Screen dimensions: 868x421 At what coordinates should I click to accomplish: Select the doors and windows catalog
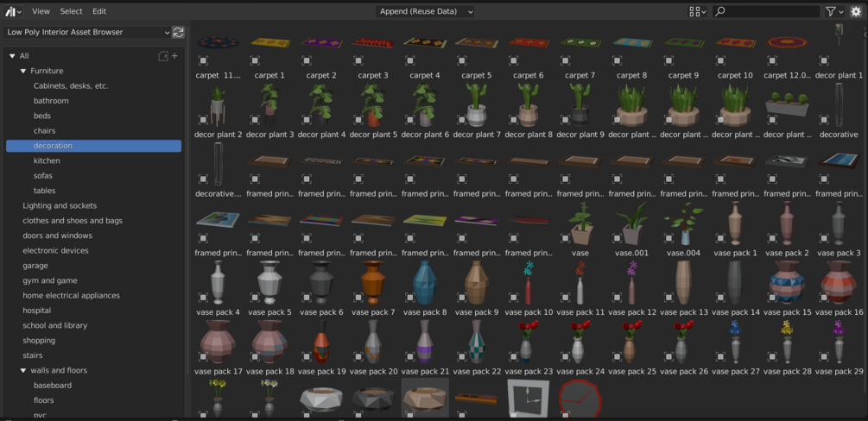coord(58,236)
